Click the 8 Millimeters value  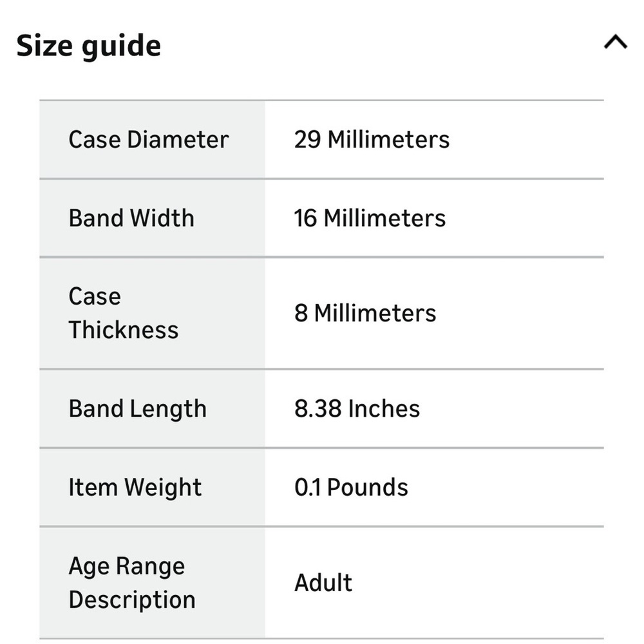click(365, 314)
